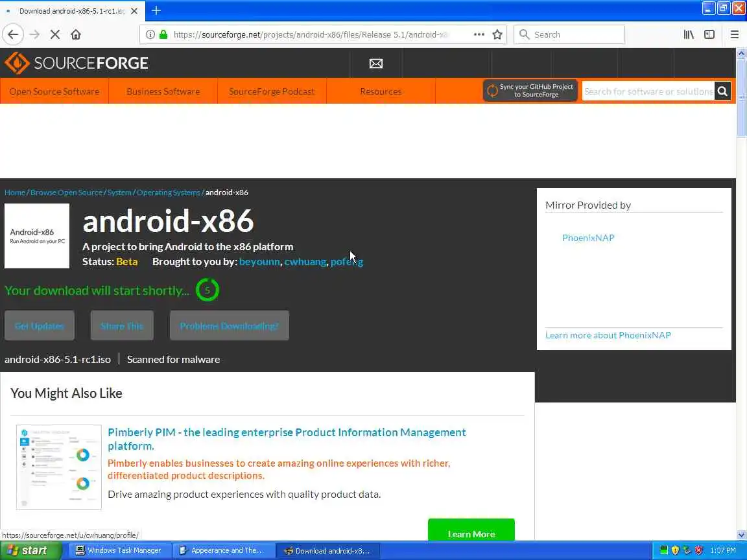This screenshot has height=560, width=747.
Task: Open the Library icon in toolbar
Action: [x=689, y=34]
